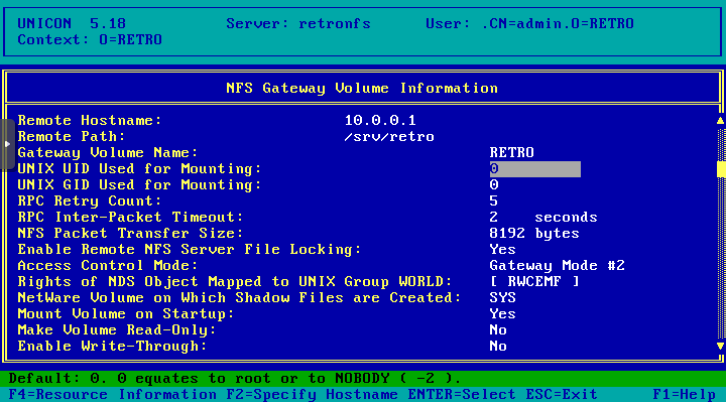
Task: Click the Remote Hostname label
Action: coord(90,121)
